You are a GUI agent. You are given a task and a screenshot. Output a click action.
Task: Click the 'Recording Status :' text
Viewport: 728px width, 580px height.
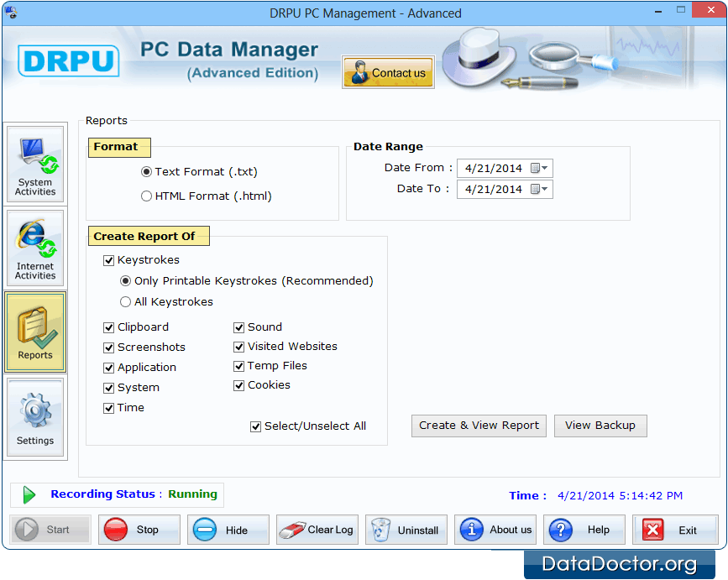coord(107,494)
